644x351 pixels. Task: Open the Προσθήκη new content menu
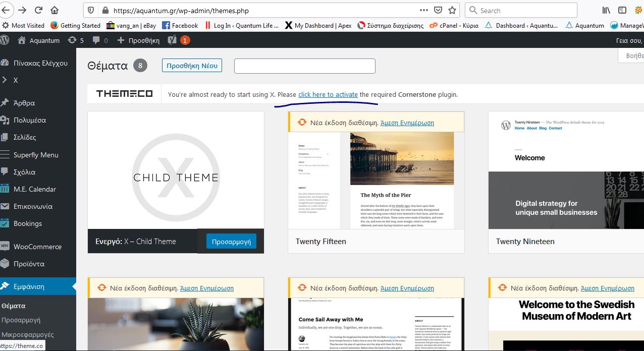[138, 40]
